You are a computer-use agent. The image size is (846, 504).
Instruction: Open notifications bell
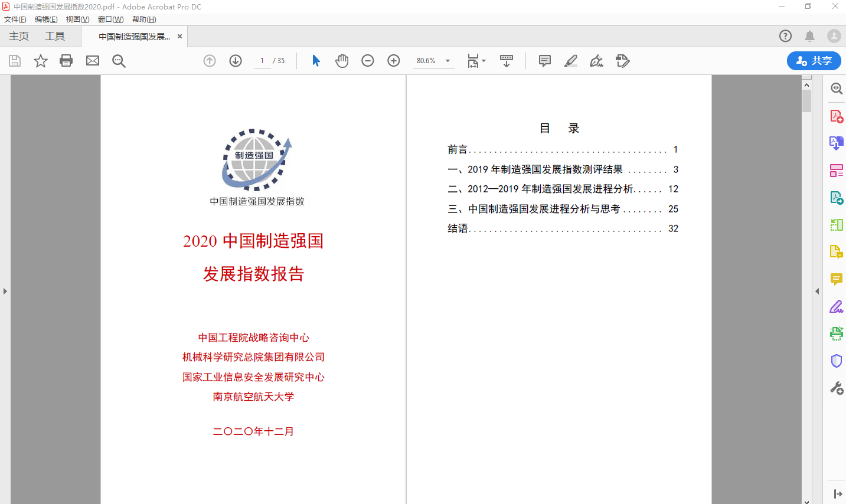click(810, 36)
